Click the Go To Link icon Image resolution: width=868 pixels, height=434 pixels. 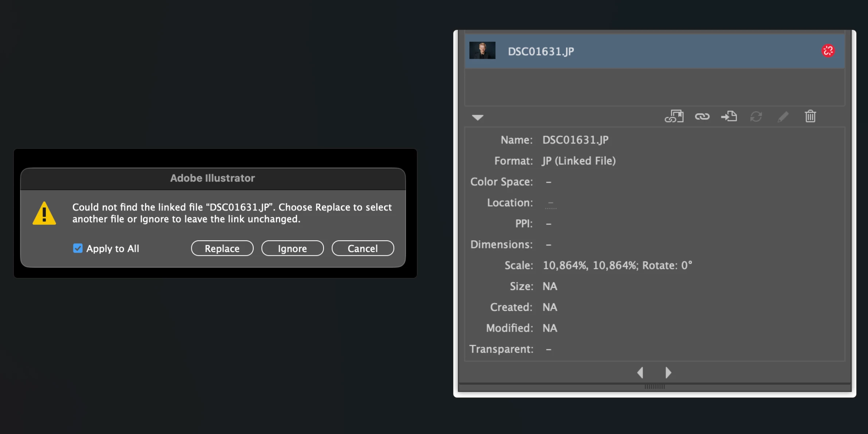point(729,116)
